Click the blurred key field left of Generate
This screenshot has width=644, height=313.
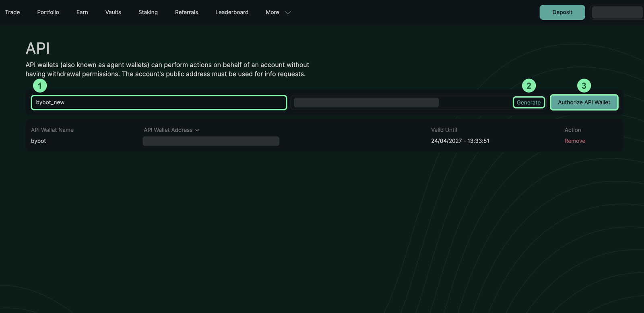(366, 102)
